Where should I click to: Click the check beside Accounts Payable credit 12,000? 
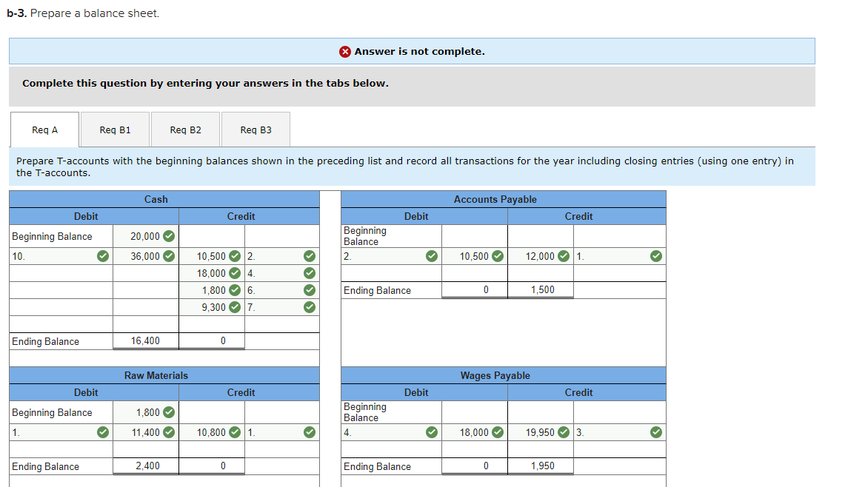tap(564, 256)
